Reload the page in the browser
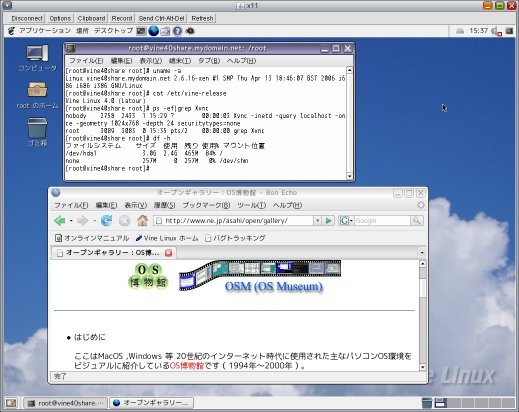The width and height of the screenshot is (519, 412). [x=107, y=220]
